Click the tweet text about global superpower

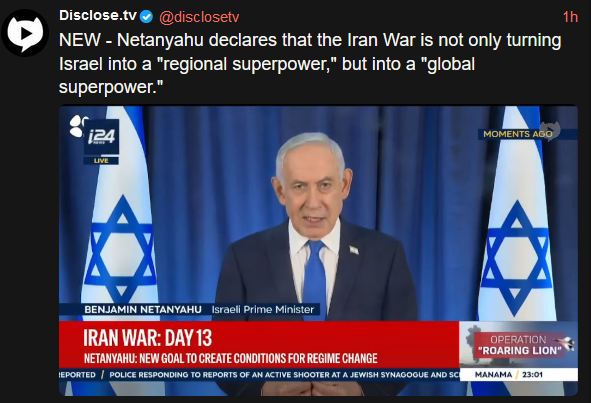pos(310,63)
